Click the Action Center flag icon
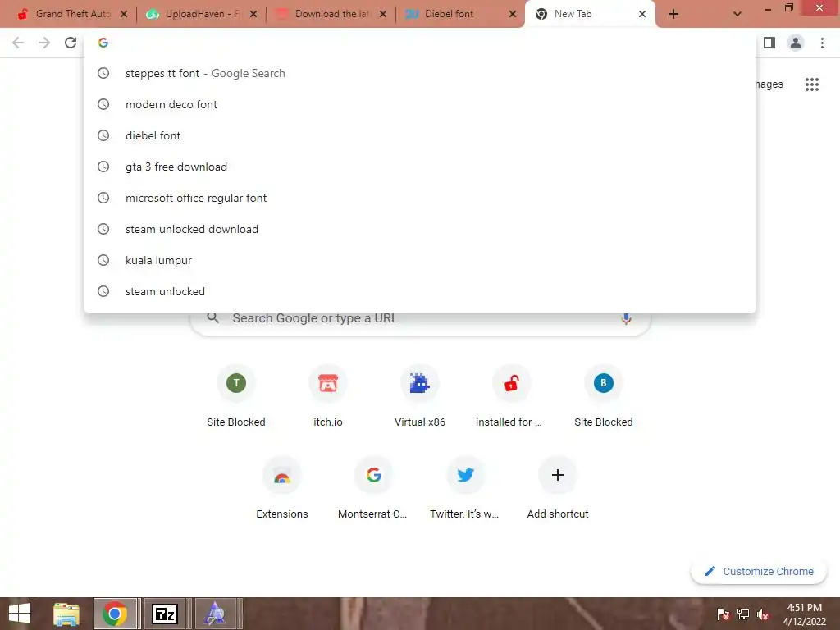The image size is (840, 630). pos(724,614)
